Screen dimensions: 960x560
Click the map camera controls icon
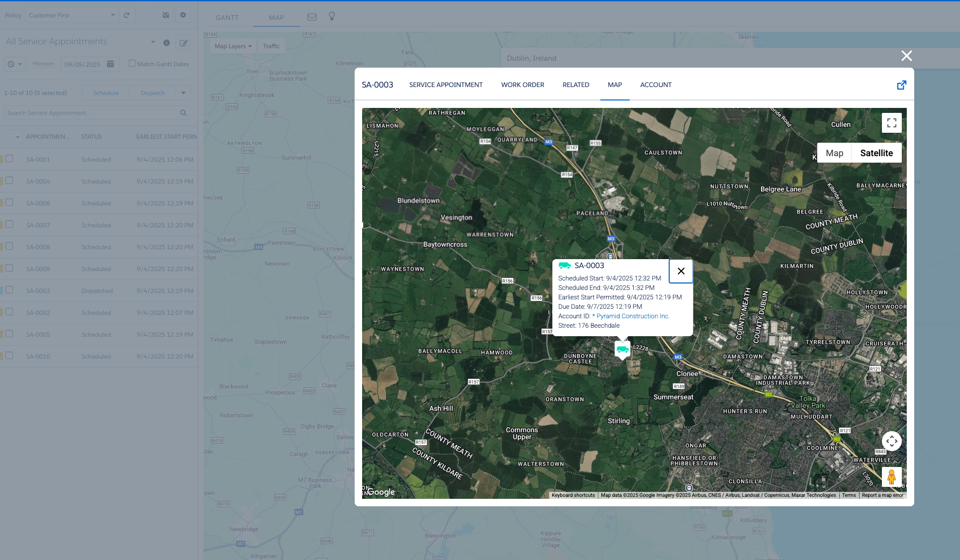click(x=891, y=441)
